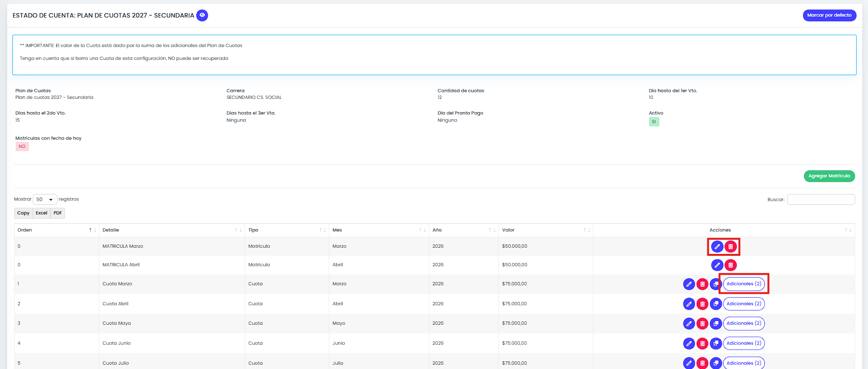Duplicate the Cuota Junio row
This screenshot has width=868, height=369.
pos(715,343)
